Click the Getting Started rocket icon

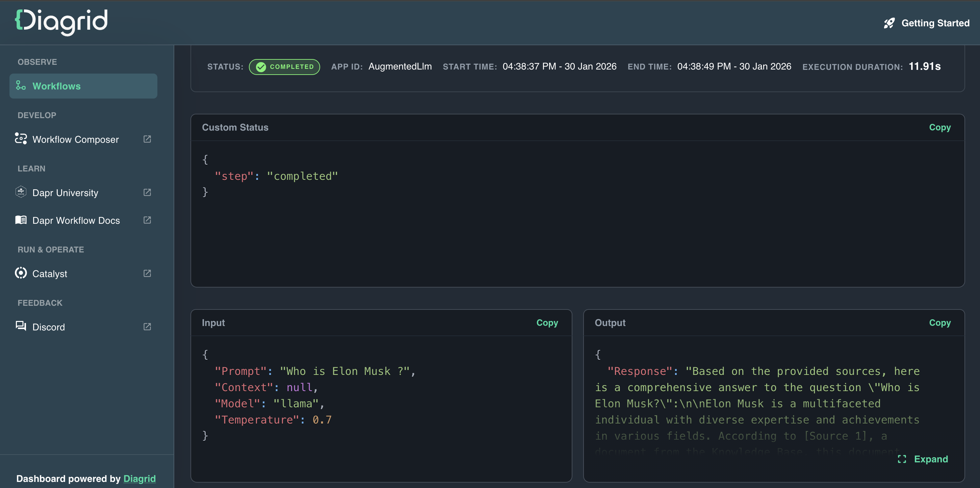pyautogui.click(x=889, y=23)
